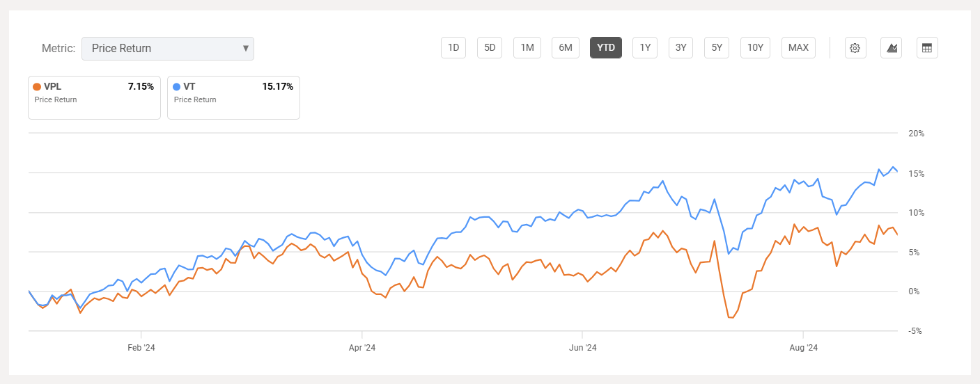Viewport: 980px width, 384px height.
Task: Toggle the VT series legend card
Action: click(233, 97)
